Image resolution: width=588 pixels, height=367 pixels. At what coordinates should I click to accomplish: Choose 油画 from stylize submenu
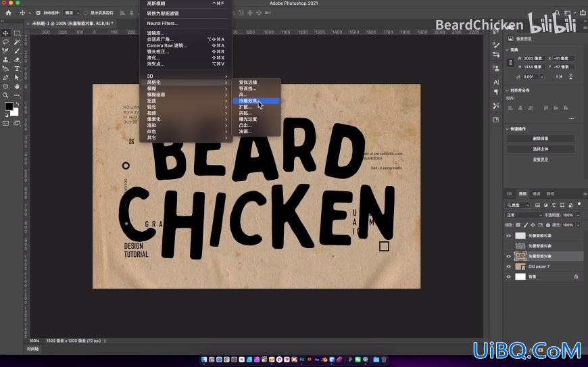pyautogui.click(x=255, y=132)
